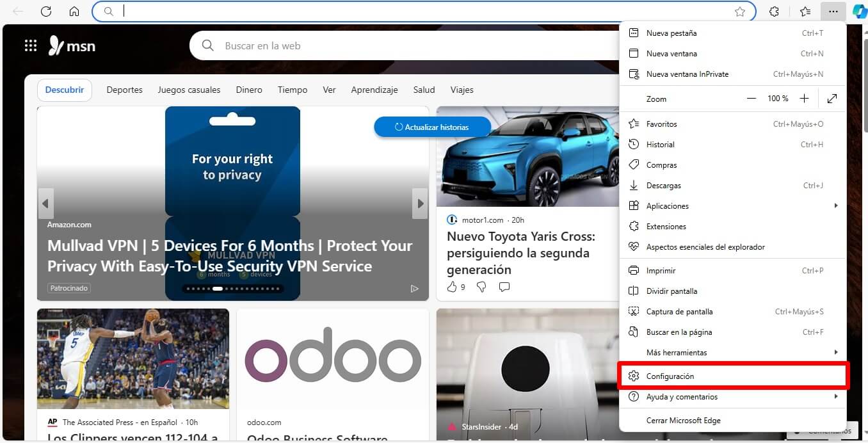Show next story with the right arrow

pos(420,204)
